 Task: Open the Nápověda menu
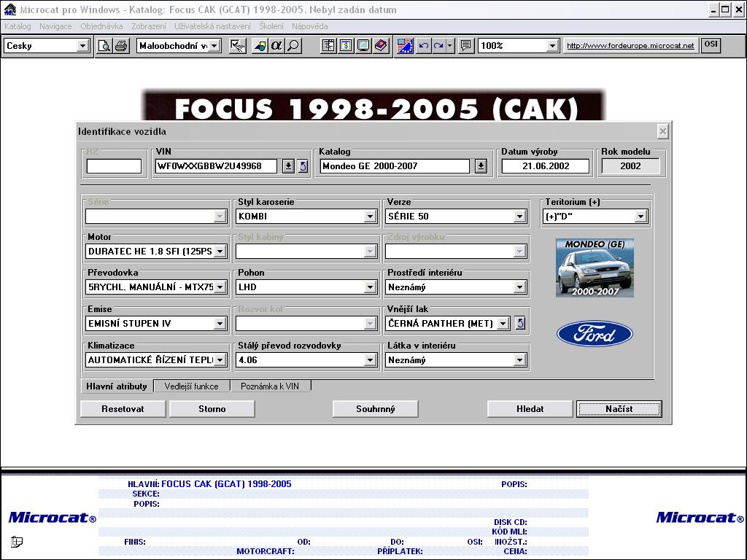click(309, 26)
